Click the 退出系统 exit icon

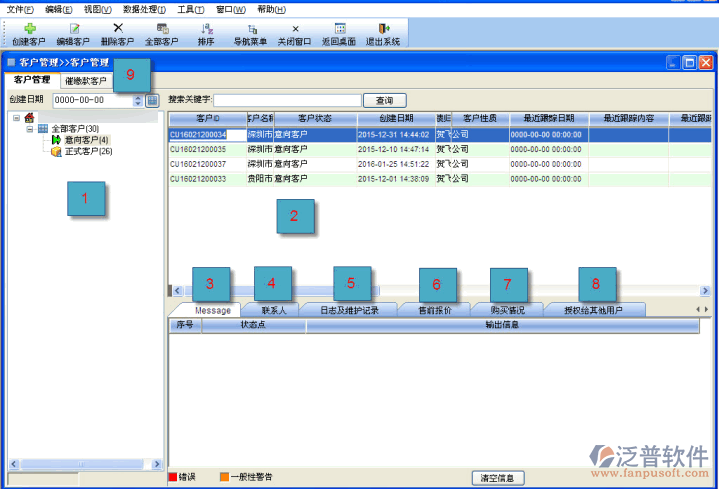point(384,29)
